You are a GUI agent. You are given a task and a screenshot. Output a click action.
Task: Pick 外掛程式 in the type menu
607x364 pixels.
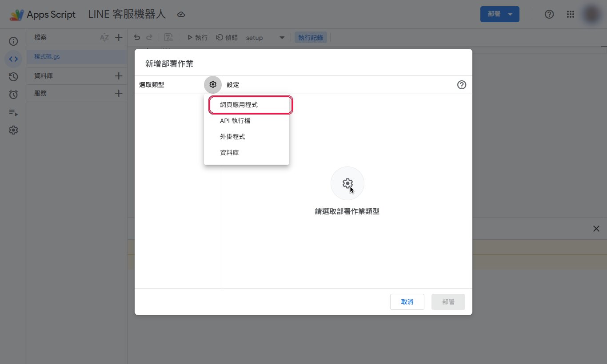247,137
